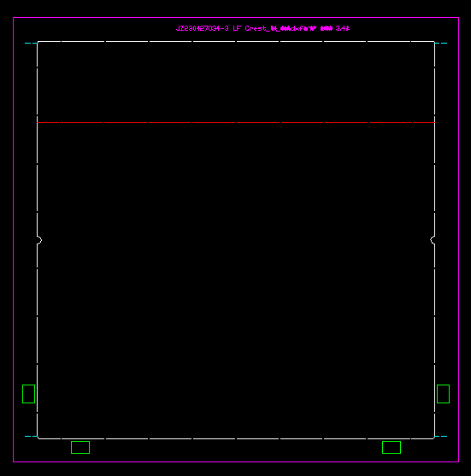Pick the bottom-left green rectangle marker
The width and height of the screenshot is (471, 476).
(x=80, y=447)
